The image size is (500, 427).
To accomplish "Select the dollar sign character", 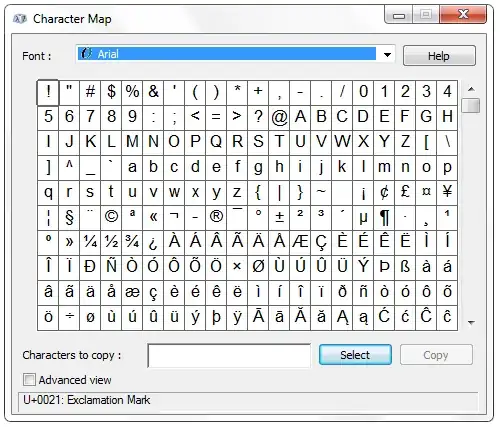I will (111, 92).
